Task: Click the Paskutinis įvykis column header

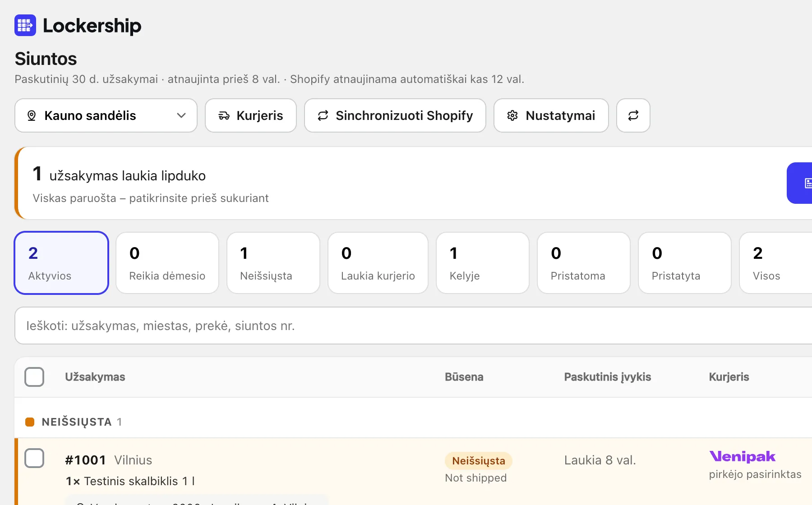Action: click(x=608, y=377)
